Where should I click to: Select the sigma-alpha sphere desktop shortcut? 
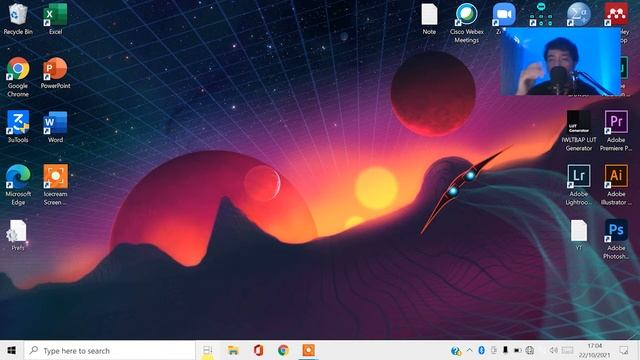(578, 15)
